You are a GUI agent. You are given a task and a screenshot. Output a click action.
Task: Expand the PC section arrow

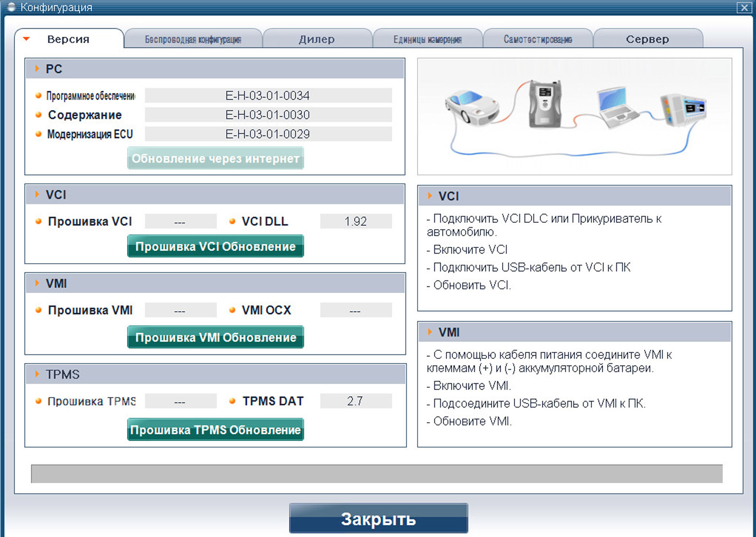click(37, 69)
